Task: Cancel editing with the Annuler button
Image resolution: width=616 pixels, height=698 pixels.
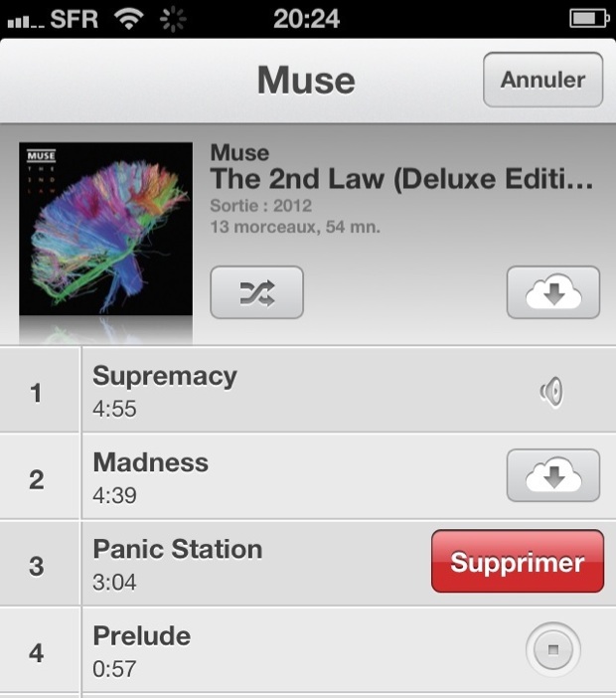Action: coord(543,80)
